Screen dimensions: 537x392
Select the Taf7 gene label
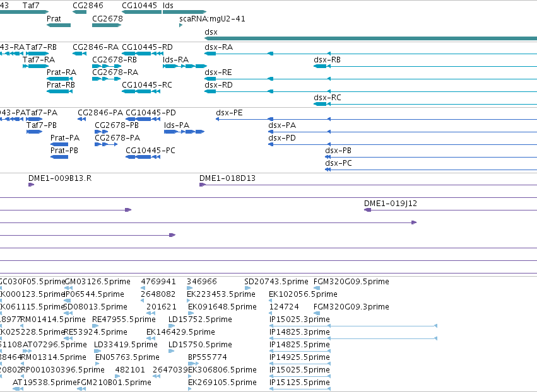tap(31, 6)
